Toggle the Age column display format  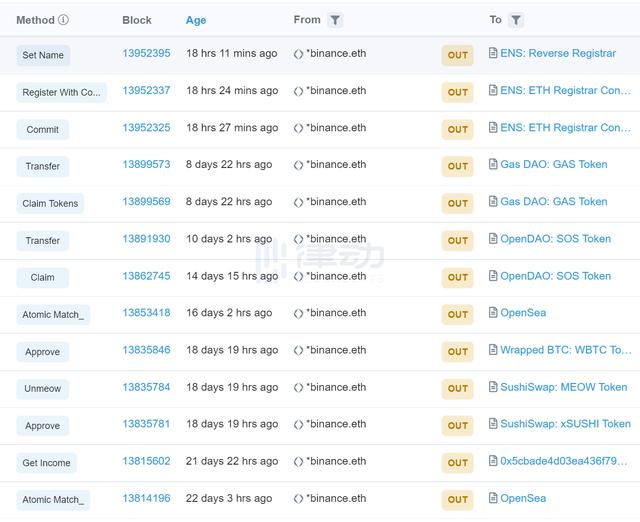196,20
